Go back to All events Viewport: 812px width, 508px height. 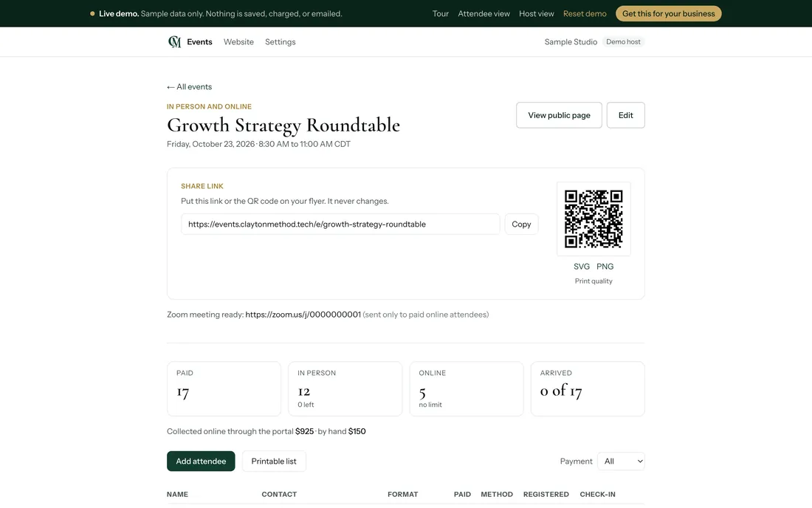click(x=190, y=86)
